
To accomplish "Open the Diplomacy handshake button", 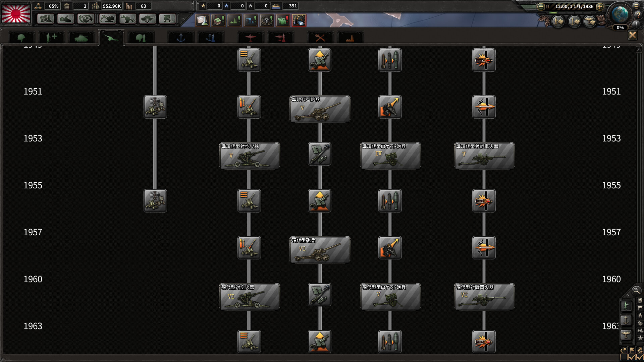I will pyautogui.click(x=65, y=19).
